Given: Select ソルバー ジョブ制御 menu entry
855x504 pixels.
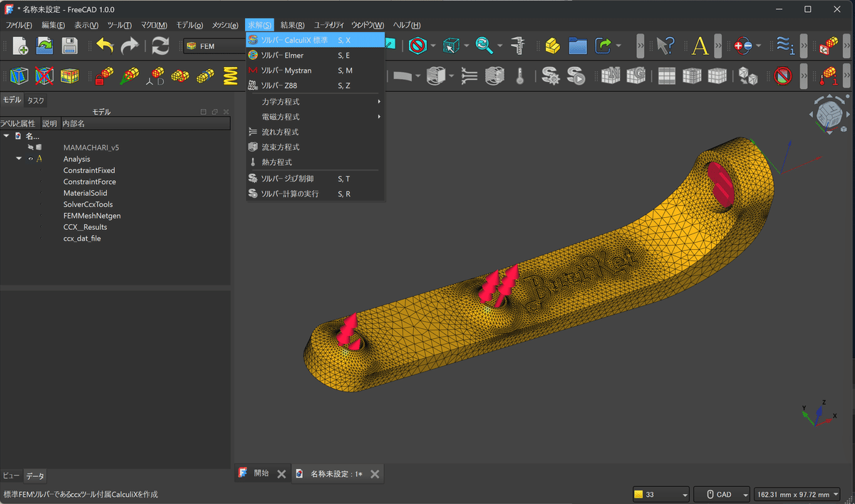Looking at the screenshot, I should pos(316,179).
